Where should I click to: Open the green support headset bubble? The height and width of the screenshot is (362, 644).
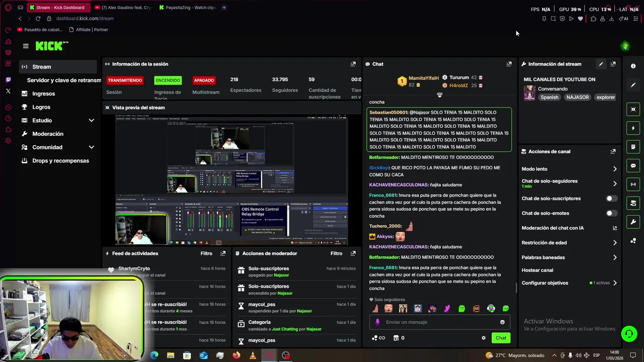coord(628,334)
